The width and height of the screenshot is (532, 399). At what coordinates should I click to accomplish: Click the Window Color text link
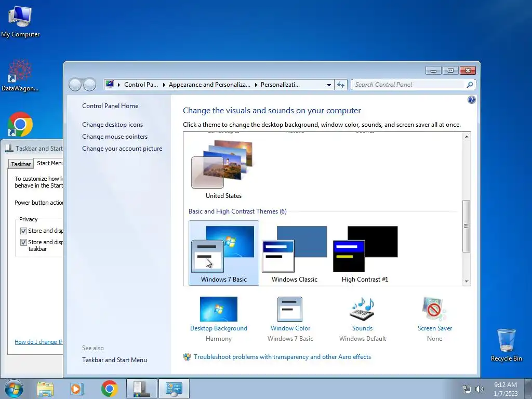[x=290, y=328]
